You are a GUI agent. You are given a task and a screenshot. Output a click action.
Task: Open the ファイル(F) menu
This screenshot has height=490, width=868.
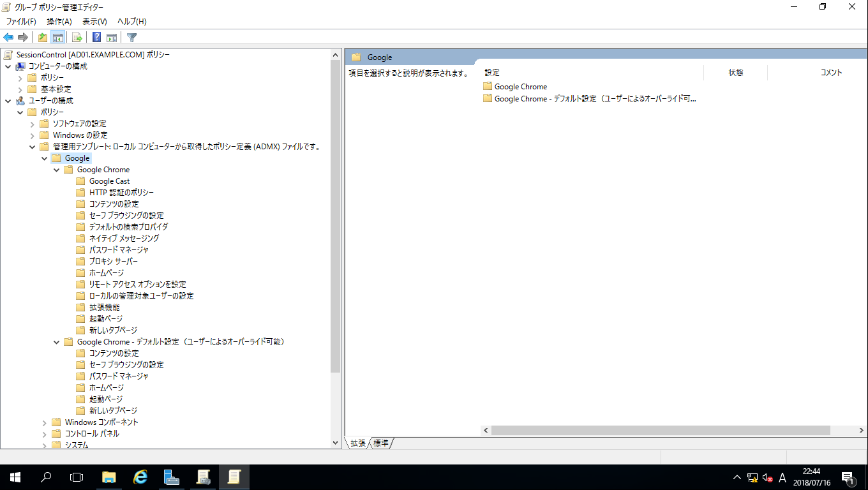tap(21, 22)
